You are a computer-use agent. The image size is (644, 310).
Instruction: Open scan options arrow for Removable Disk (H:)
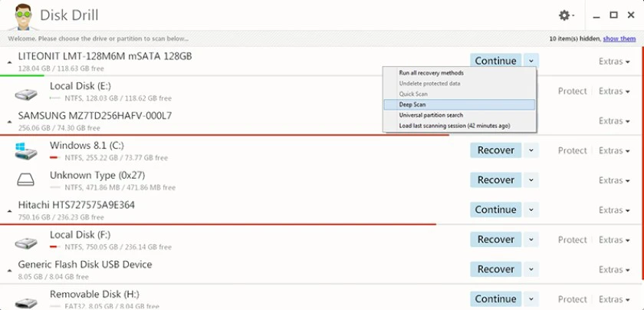pos(531,299)
